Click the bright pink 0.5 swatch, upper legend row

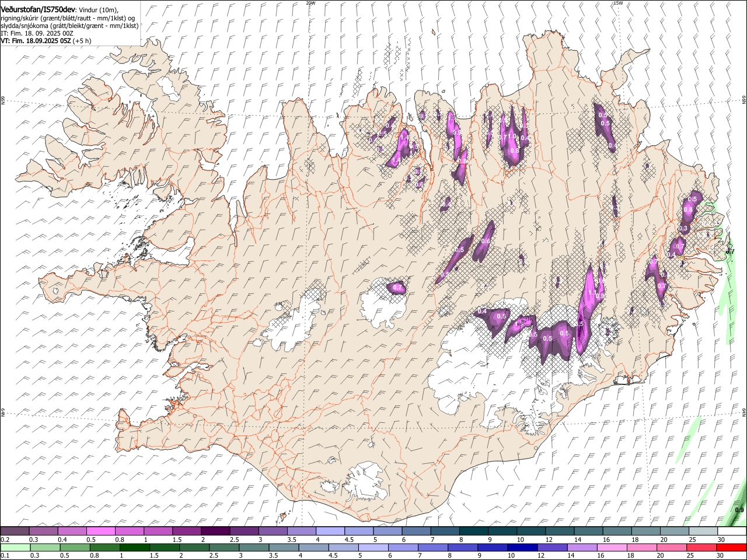[101, 531]
